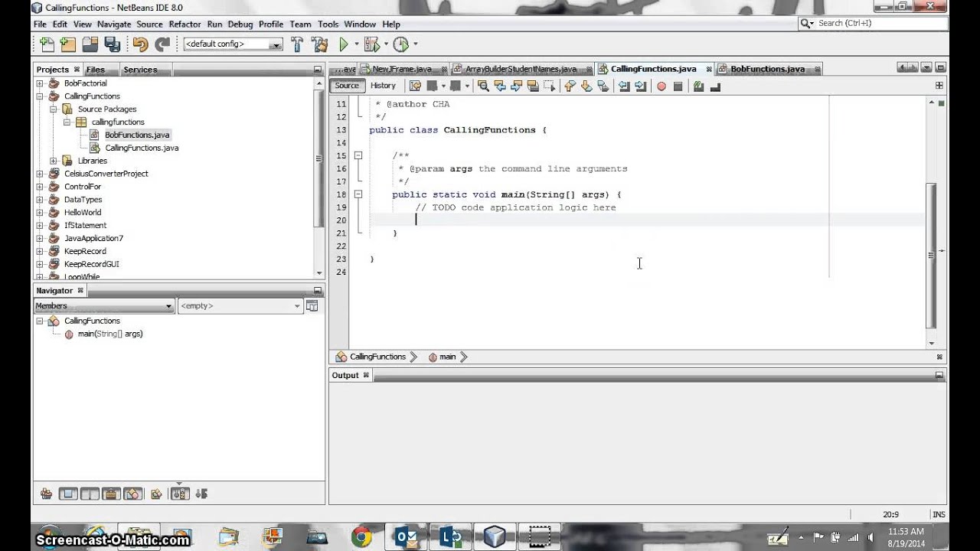Screen dimensions: 980x551
Task: Toggle Show Fields in Navigator bottom bar
Action: point(68,494)
